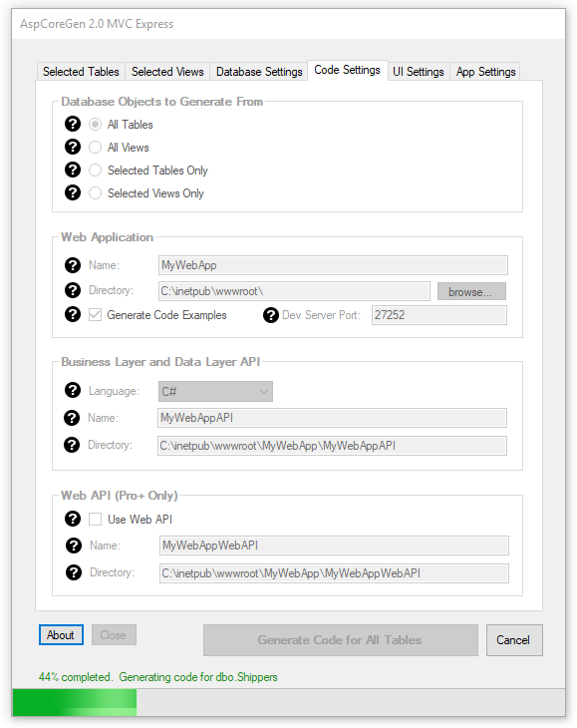Cancel the code generation
Viewport: 577px width, 728px height.
coord(514,640)
